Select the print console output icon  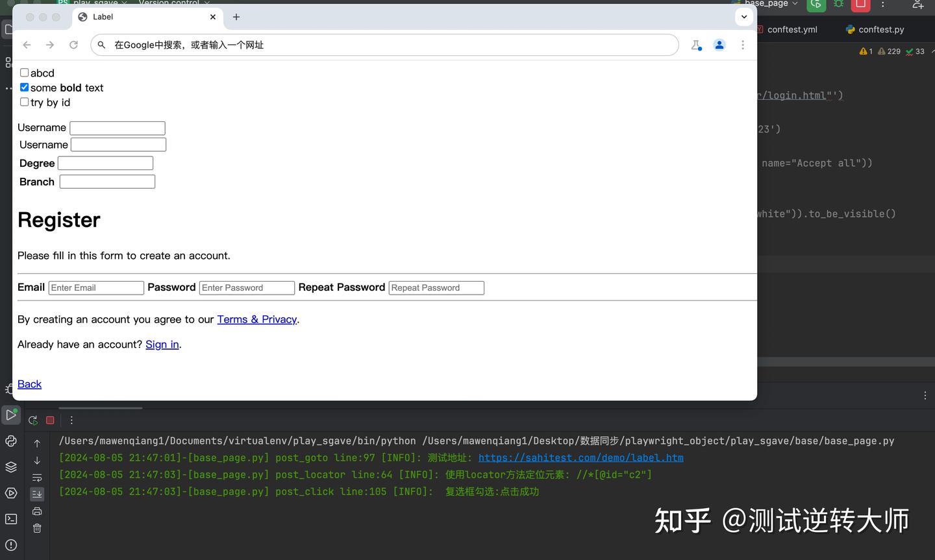click(x=37, y=511)
